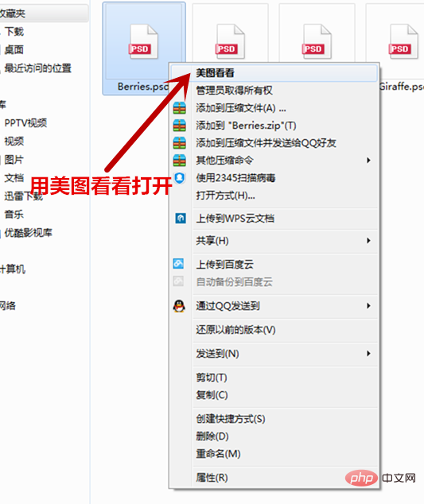This screenshot has height=504, width=424.
Task: Expand the 其他压缩命令 submenu arrow
Action: pyautogui.click(x=368, y=160)
